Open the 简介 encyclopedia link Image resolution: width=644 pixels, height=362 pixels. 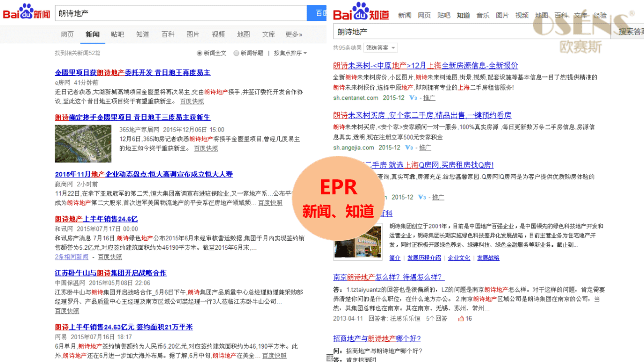[395, 258]
